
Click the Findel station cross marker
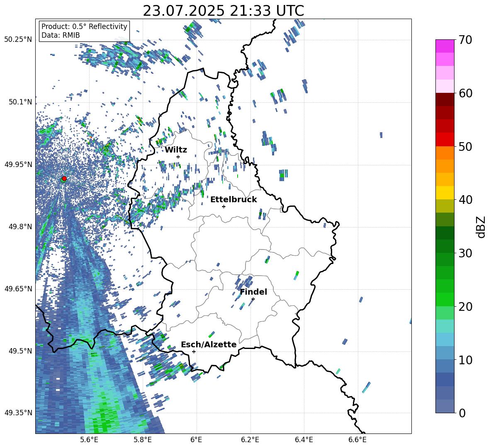253,299
